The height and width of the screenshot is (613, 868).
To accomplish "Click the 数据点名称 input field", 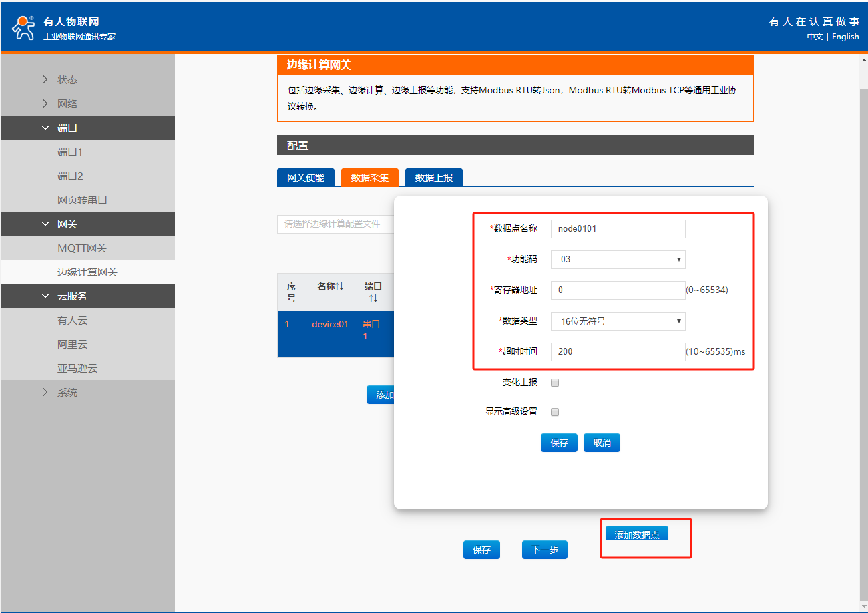I will tap(618, 229).
